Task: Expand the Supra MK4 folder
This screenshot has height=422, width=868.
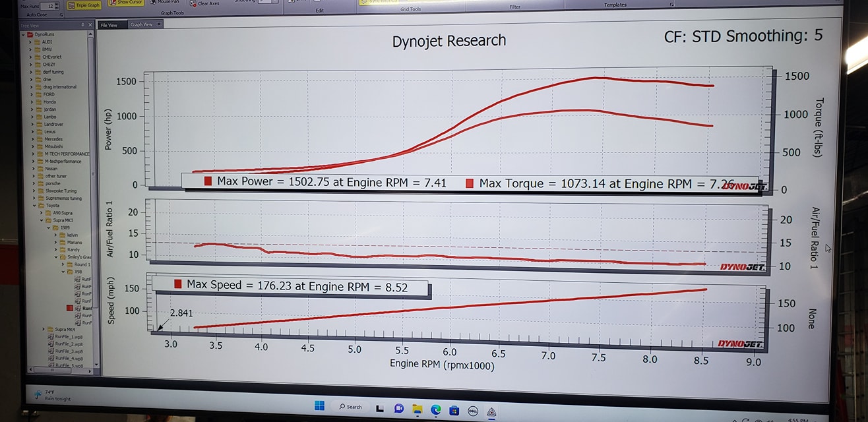Action: click(44, 329)
